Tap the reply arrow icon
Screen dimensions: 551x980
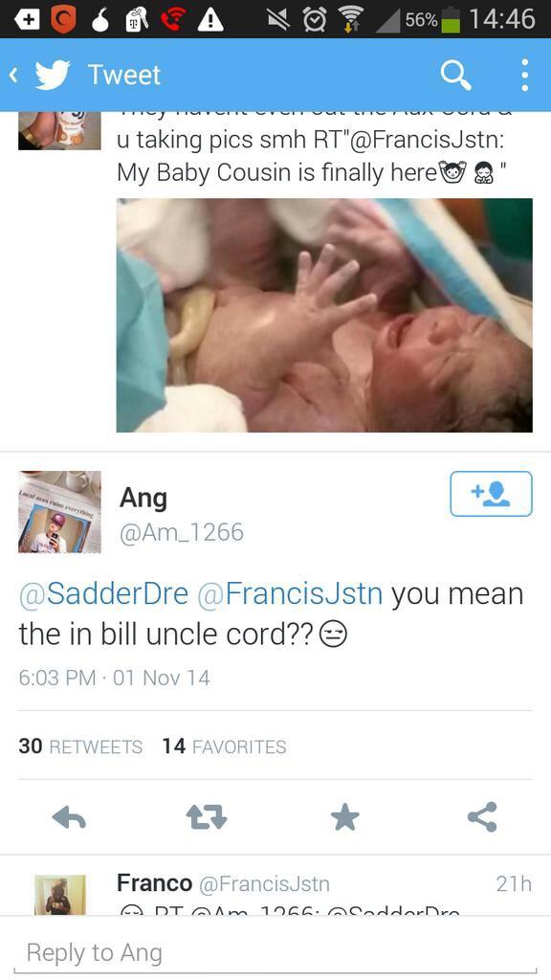click(x=69, y=816)
